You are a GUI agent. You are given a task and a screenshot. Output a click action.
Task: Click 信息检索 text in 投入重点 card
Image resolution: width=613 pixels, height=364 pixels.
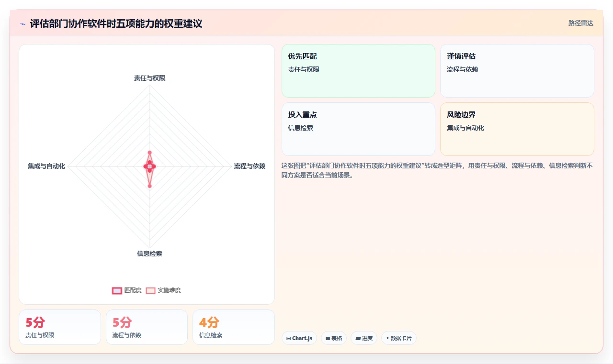click(x=300, y=128)
